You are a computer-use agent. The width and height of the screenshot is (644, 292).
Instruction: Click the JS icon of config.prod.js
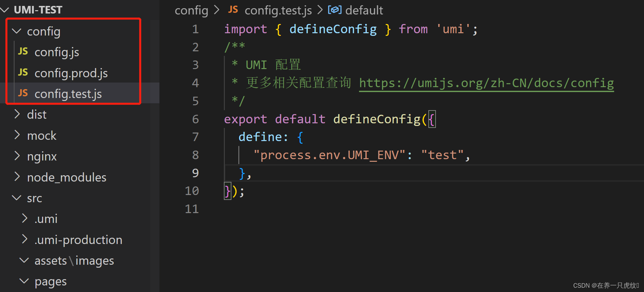click(23, 72)
